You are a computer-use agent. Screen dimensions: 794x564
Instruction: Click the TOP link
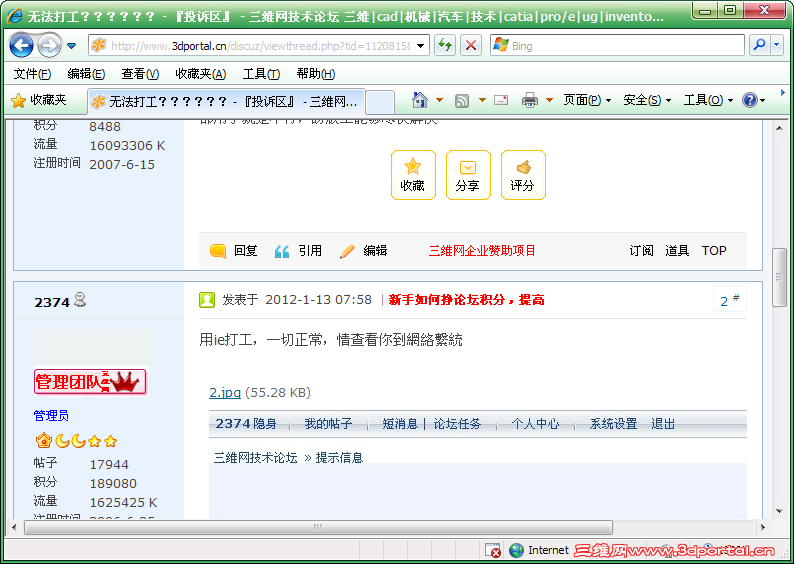click(714, 251)
